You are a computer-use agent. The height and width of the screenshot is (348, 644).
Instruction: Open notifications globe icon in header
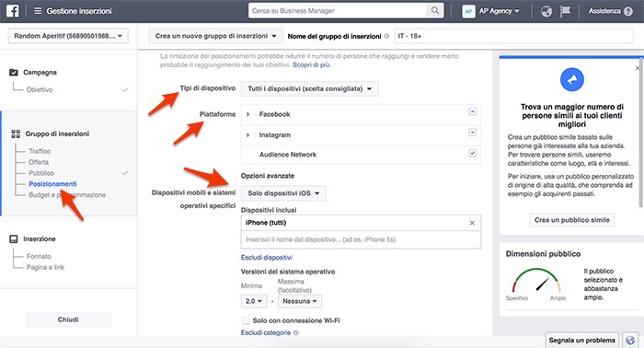pos(546,11)
